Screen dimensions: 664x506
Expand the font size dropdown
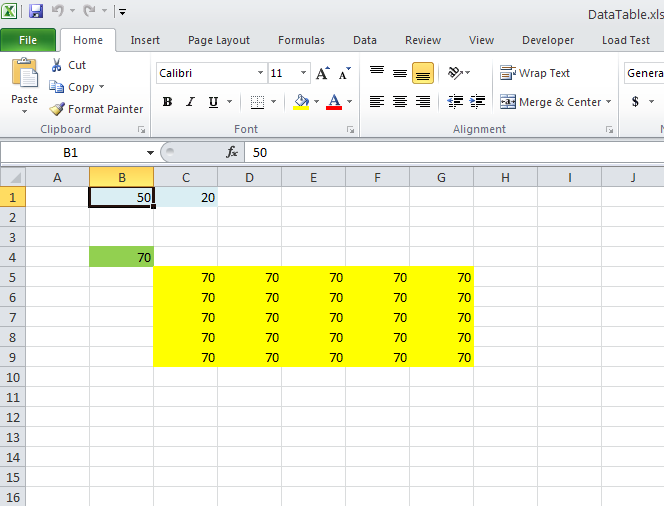pos(303,74)
